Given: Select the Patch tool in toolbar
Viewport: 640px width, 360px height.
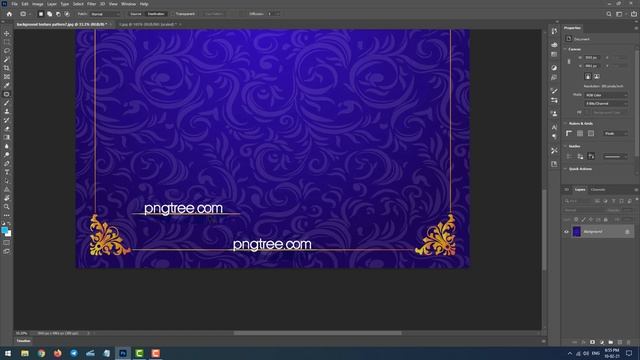Looking at the screenshot, I should tap(7, 94).
